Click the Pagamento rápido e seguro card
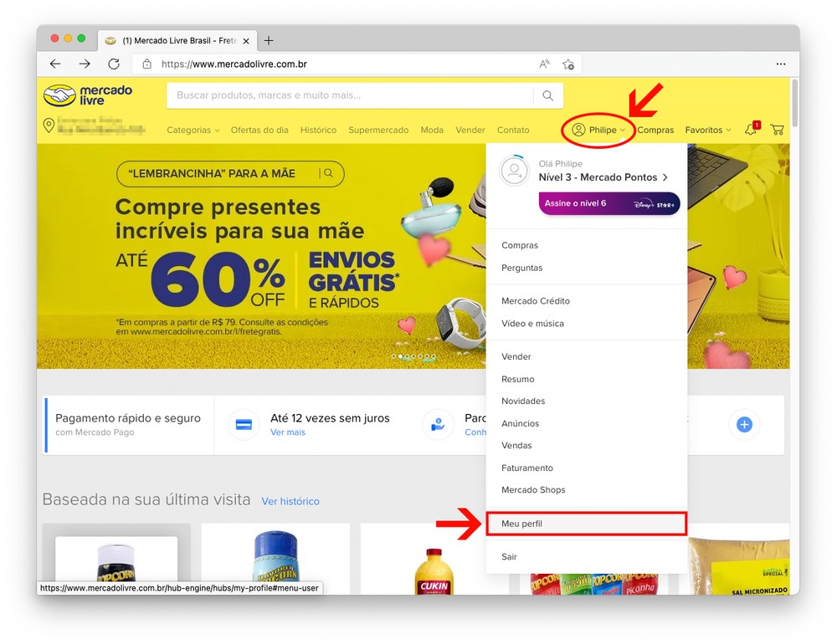Viewport: 837px width, 644px height. (x=128, y=424)
